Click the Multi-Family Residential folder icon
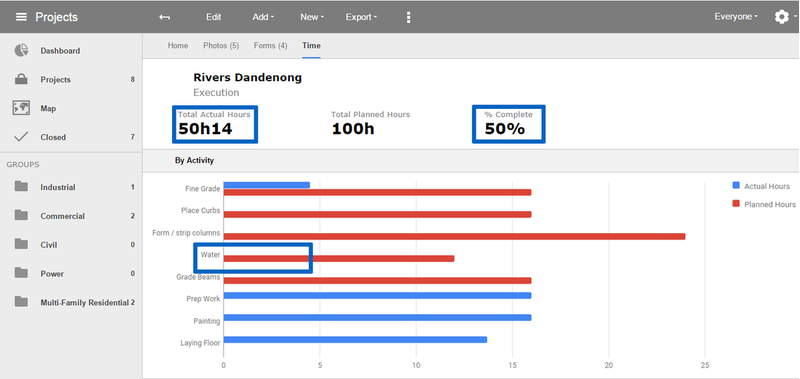This screenshot has height=379, width=800. (x=21, y=302)
